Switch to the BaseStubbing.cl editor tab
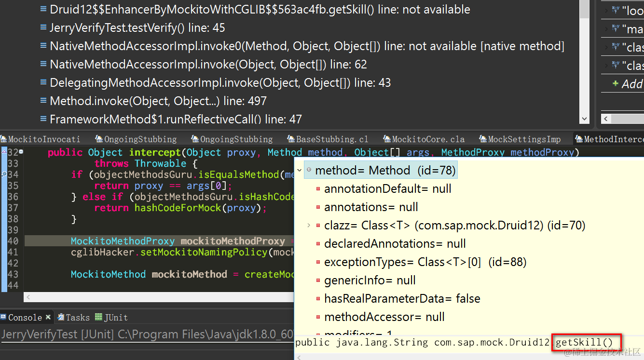 click(328, 139)
